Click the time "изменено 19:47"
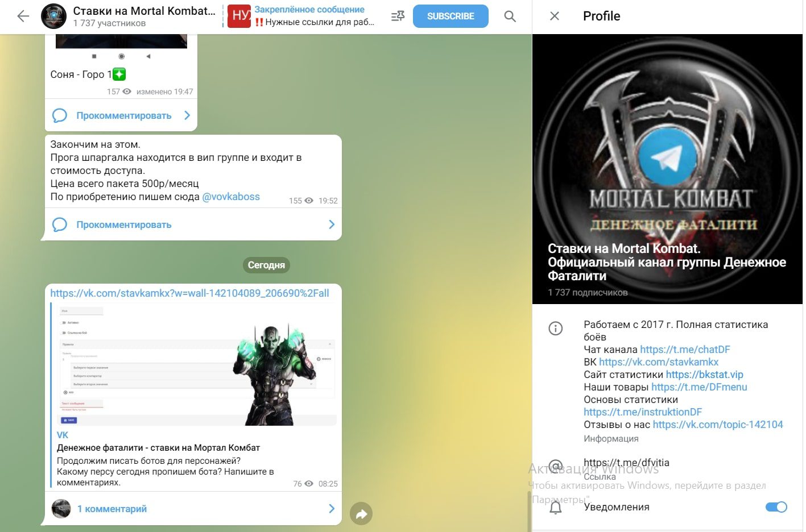The image size is (806, 532). (x=164, y=92)
